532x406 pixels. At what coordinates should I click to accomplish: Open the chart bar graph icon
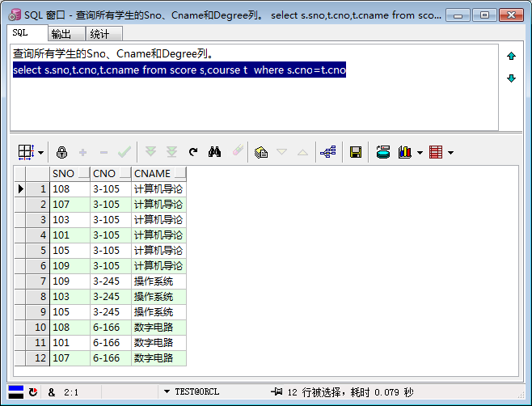405,152
